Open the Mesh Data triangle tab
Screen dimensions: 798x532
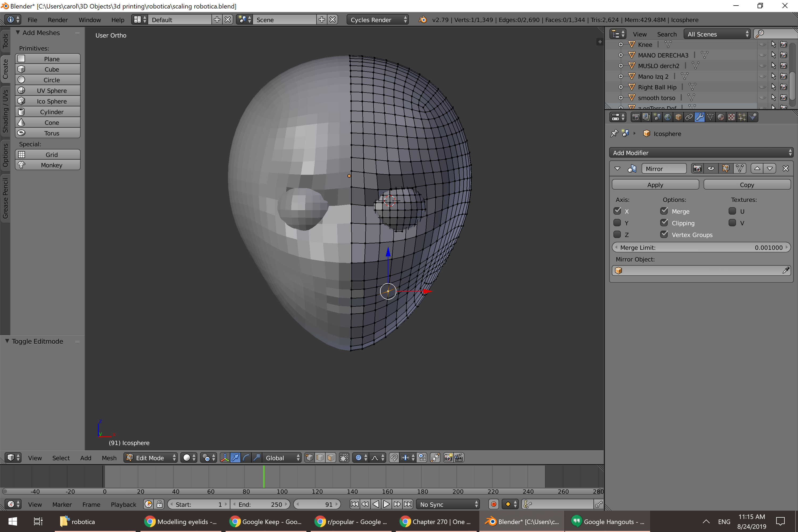point(710,117)
